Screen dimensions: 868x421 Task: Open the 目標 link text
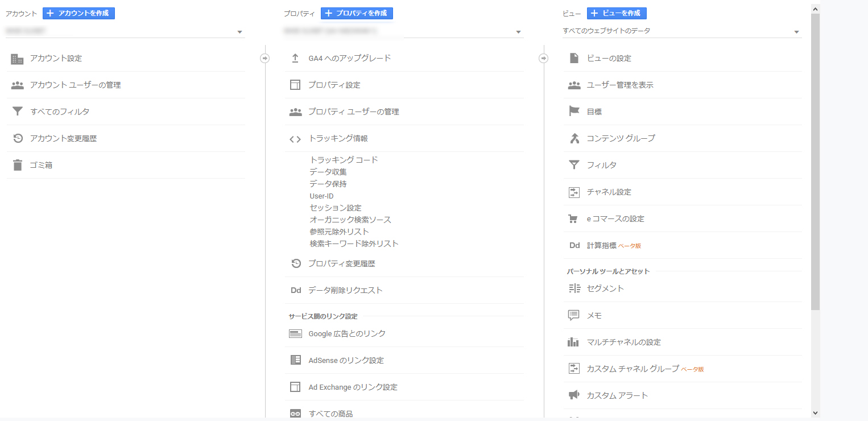pyautogui.click(x=594, y=112)
